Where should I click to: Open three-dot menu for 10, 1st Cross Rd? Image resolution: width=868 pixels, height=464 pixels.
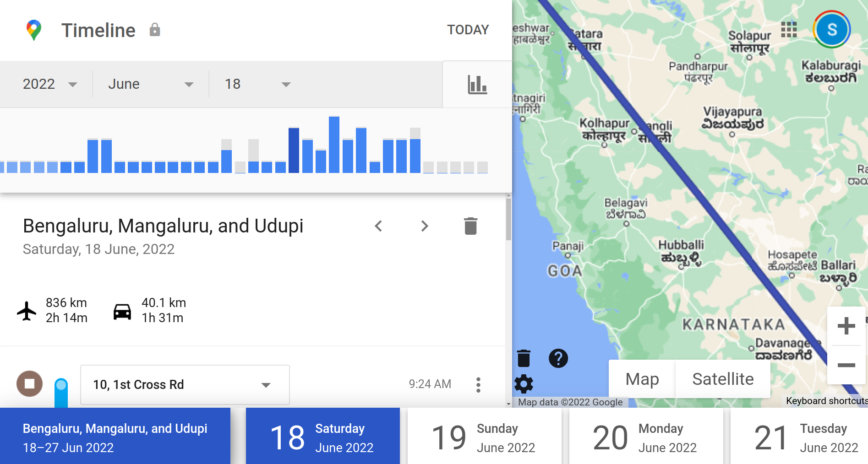(478, 385)
